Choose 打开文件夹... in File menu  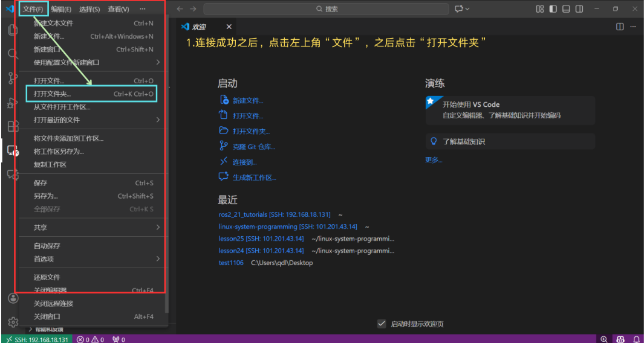point(94,94)
